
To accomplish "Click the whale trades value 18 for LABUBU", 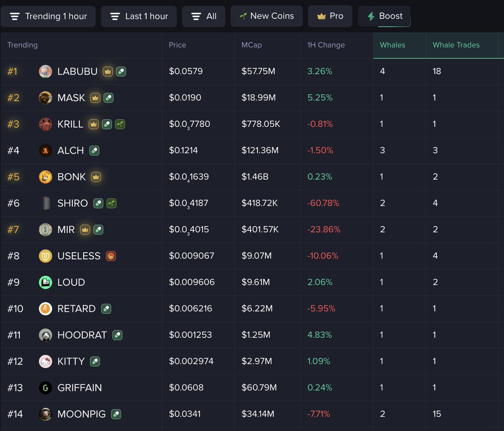I will point(437,71).
